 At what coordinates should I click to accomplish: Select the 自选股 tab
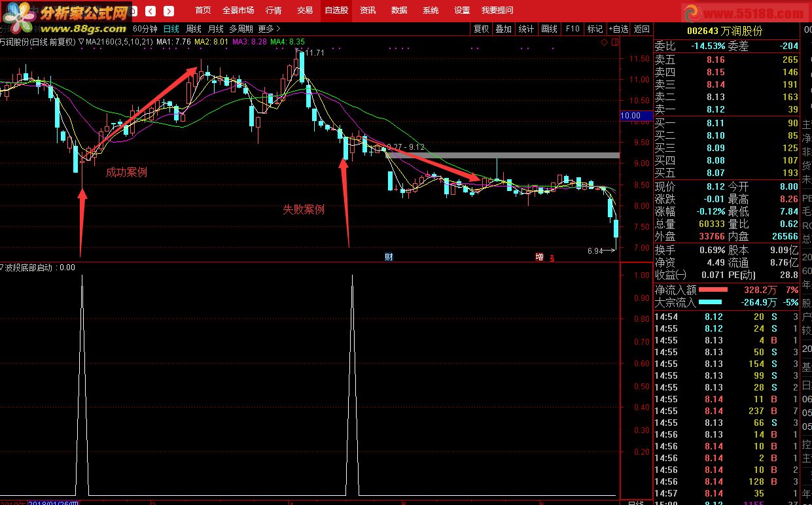tap(336, 10)
